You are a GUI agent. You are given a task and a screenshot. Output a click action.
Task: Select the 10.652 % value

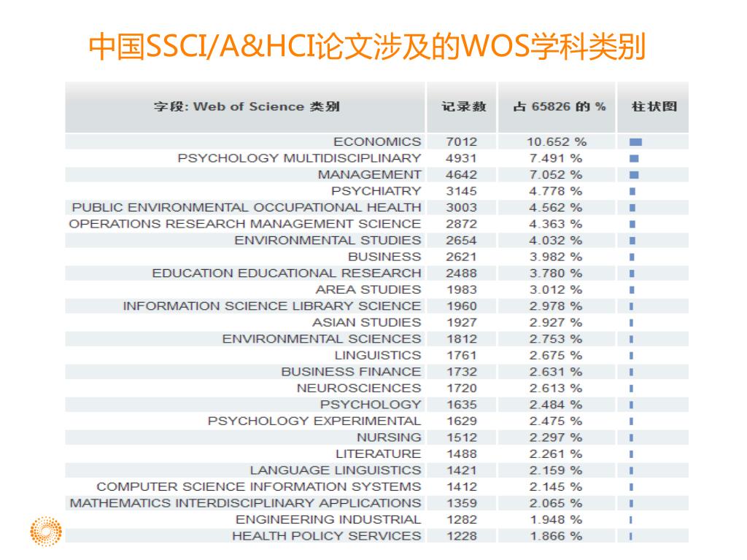click(x=556, y=142)
